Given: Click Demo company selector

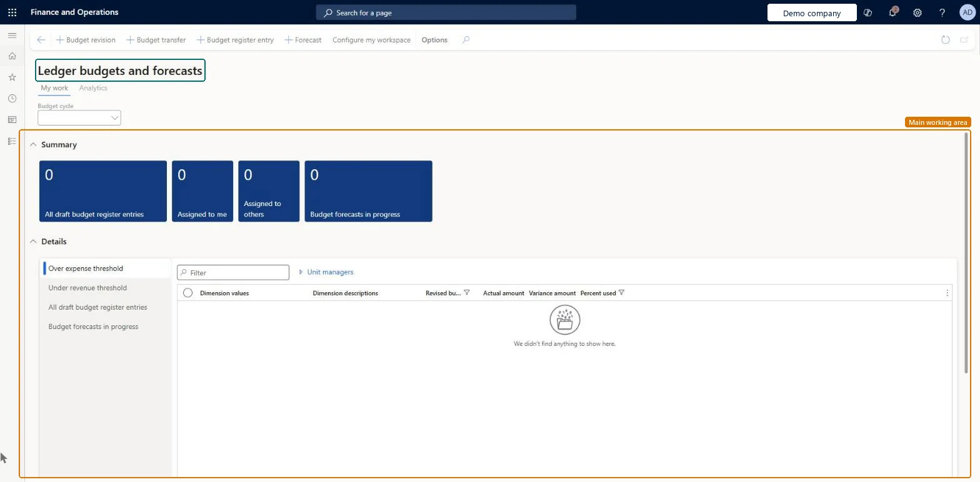Looking at the screenshot, I should (812, 12).
